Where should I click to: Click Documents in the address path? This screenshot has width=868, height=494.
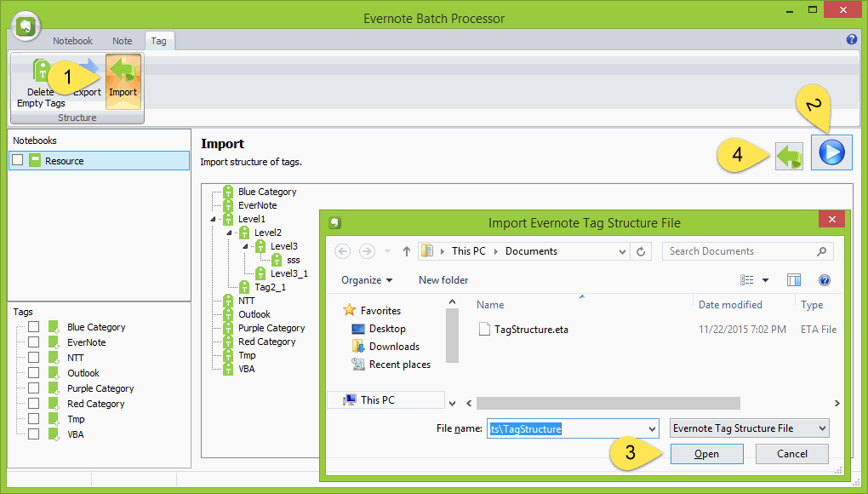pyautogui.click(x=531, y=251)
